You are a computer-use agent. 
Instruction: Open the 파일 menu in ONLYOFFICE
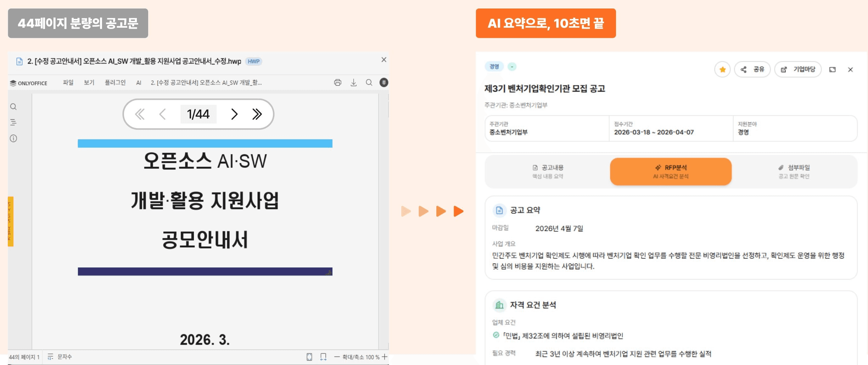click(x=68, y=83)
